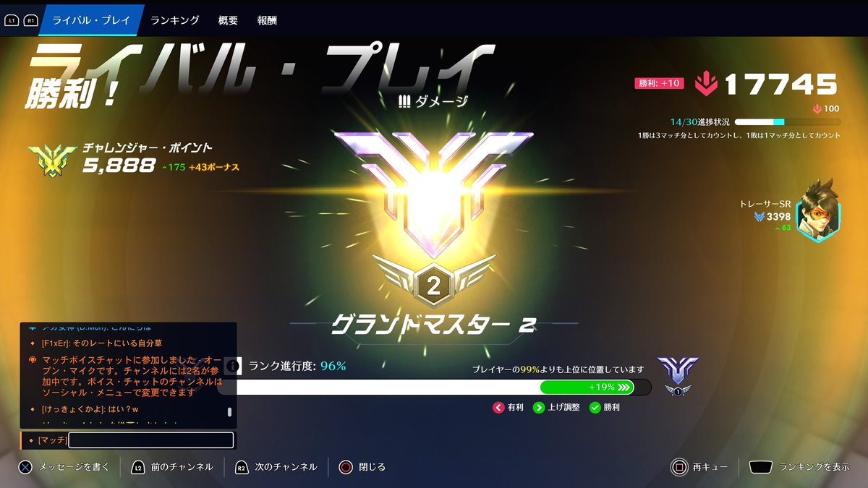Click the +43ボーナス text
The width and height of the screenshot is (868, 488).
point(214,167)
